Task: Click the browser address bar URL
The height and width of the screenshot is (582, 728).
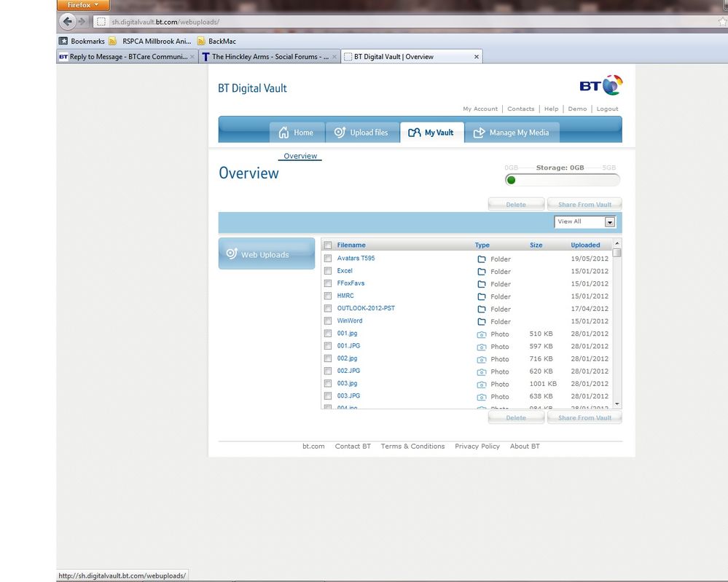Action: [165, 22]
